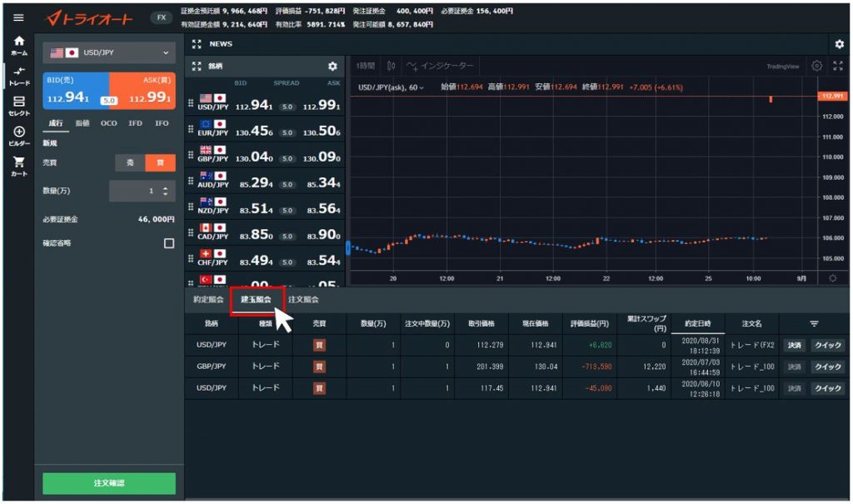Check the confirmation skip checkbox
The height and width of the screenshot is (504, 853).
coord(169,243)
